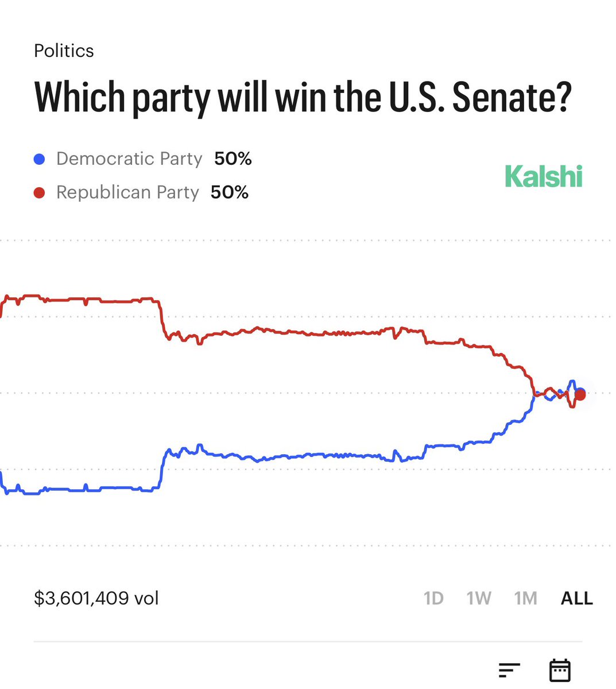Viewport: 616px width, 689px height.
Task: Show the 1M time range
Action: tap(525, 598)
